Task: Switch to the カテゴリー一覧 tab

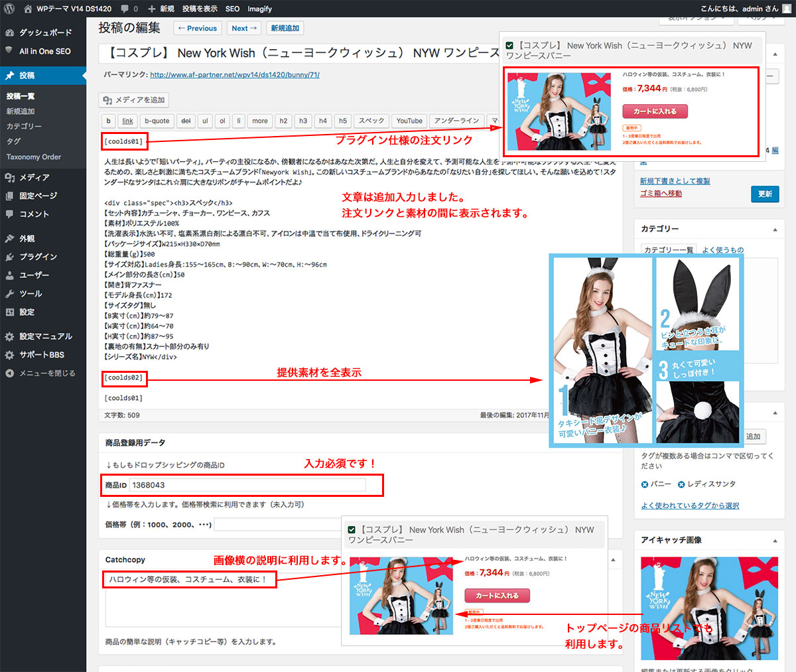Action: click(667, 250)
